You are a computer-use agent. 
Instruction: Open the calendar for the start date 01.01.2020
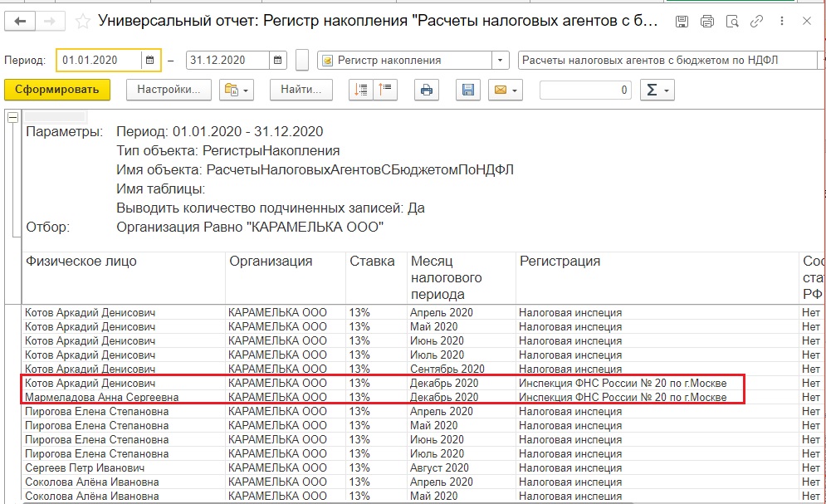[150, 60]
